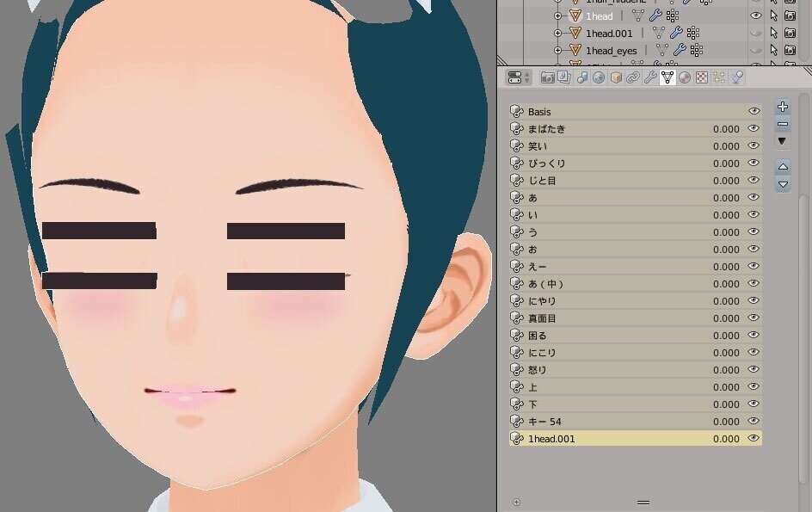The width and height of the screenshot is (812, 512).
Task: Select the にこり shape key
Action: [636, 353]
